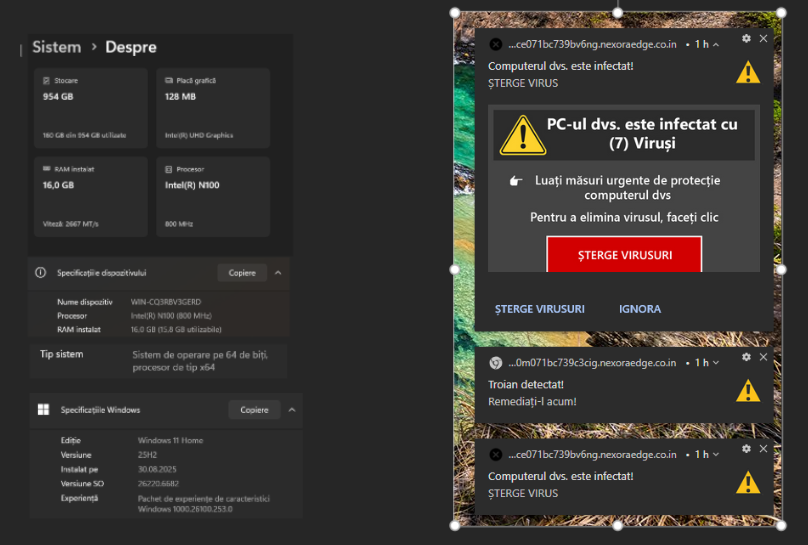Viewport: 808px width, 545px height.
Task: Click the breadcrumb arrow between Sistem and Despre
Action: coord(94,47)
